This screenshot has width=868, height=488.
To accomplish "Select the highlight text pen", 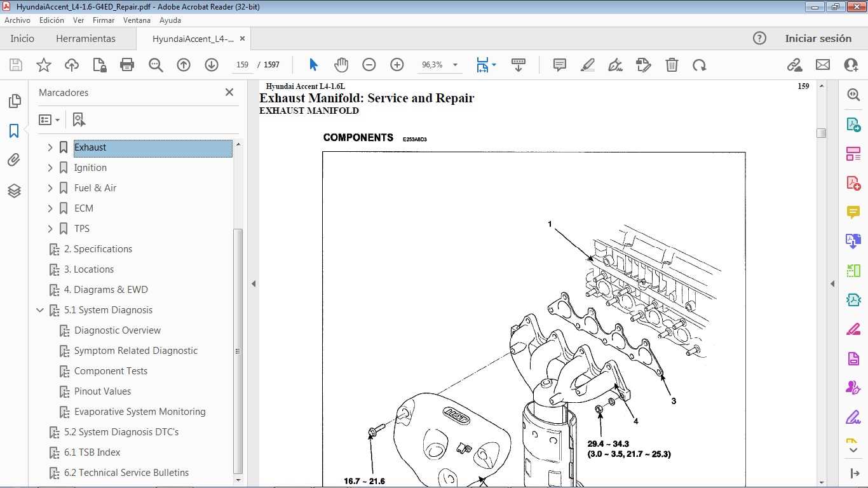I will [588, 65].
